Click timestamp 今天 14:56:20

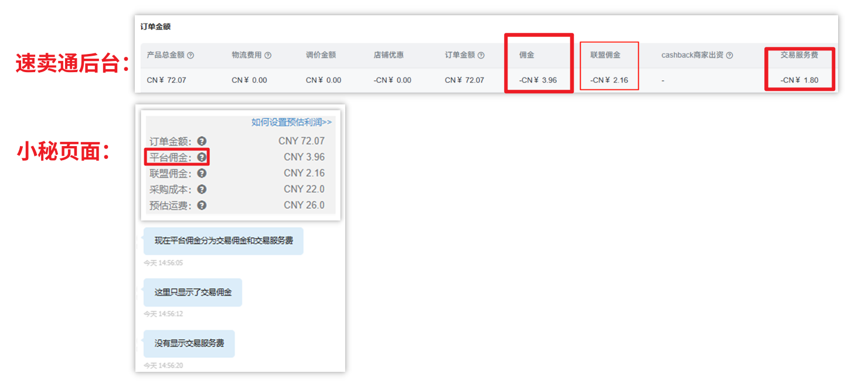coord(164,365)
